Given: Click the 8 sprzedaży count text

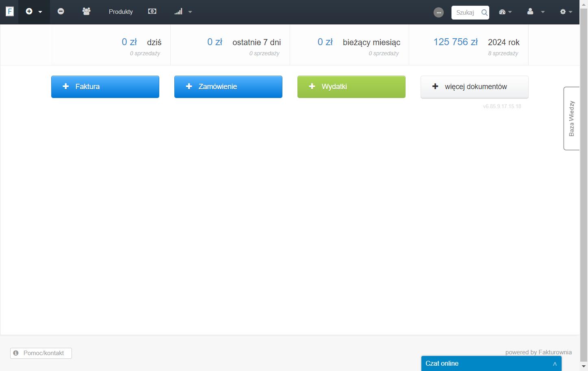Looking at the screenshot, I should pos(503,53).
